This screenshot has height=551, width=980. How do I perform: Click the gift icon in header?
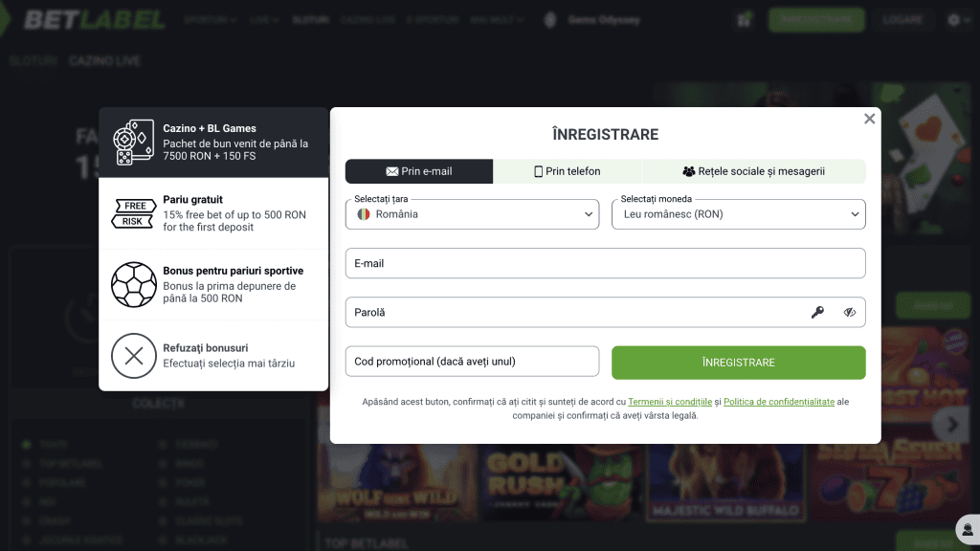pos(744,20)
